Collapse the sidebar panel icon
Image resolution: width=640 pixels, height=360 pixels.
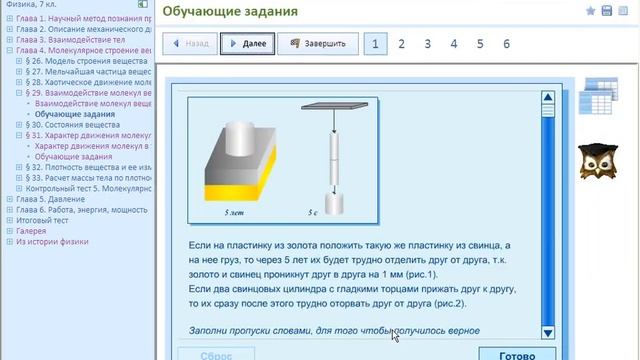click(x=142, y=4)
